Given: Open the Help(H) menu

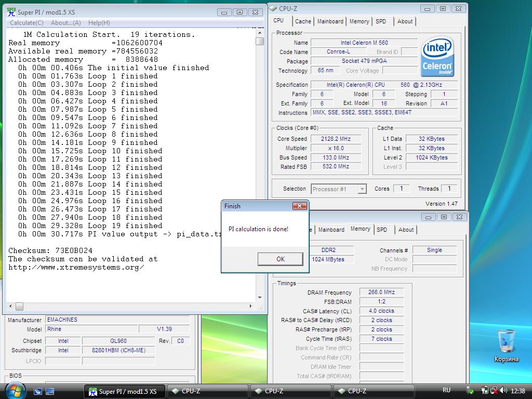Looking at the screenshot, I should pos(99,23).
